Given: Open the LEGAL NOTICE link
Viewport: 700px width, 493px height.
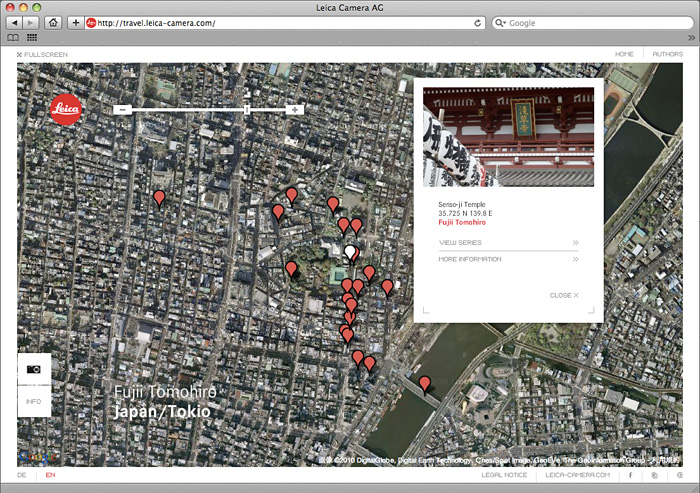Looking at the screenshot, I should [504, 475].
